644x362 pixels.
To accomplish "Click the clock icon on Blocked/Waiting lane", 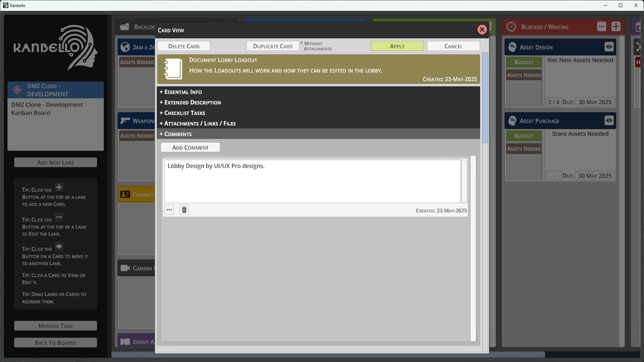I will point(511,27).
